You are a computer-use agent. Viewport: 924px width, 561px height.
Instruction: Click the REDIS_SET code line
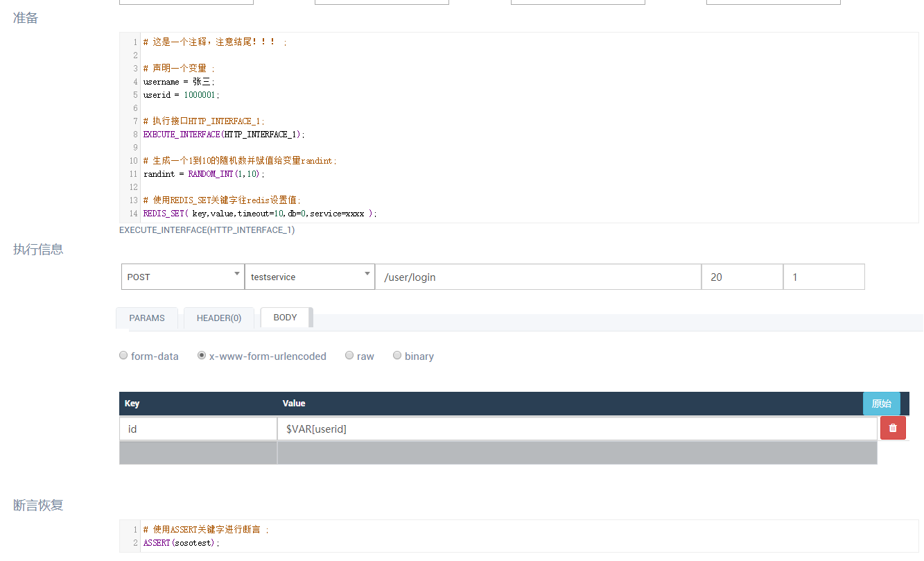click(261, 214)
